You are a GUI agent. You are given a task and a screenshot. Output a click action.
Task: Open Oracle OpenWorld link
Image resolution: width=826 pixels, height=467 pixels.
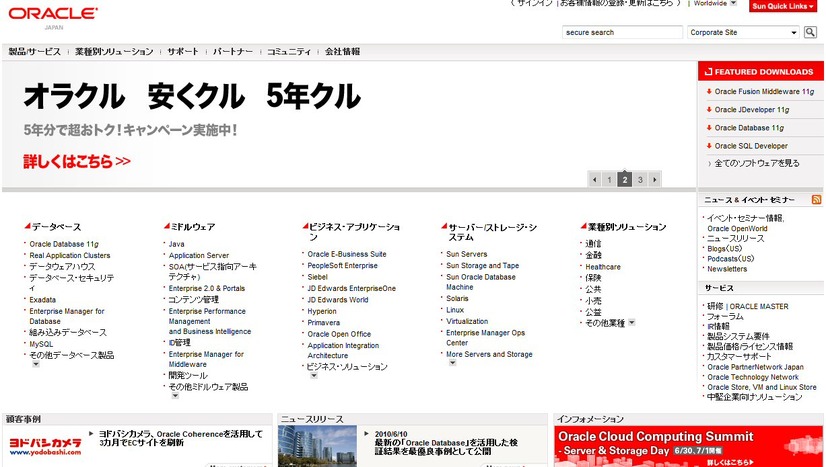coord(737,228)
